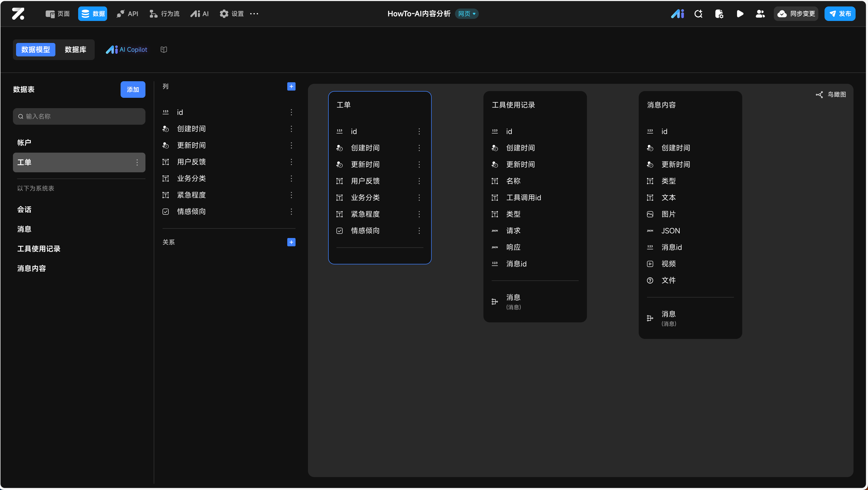Select the 数据模型 tab

[x=35, y=49]
